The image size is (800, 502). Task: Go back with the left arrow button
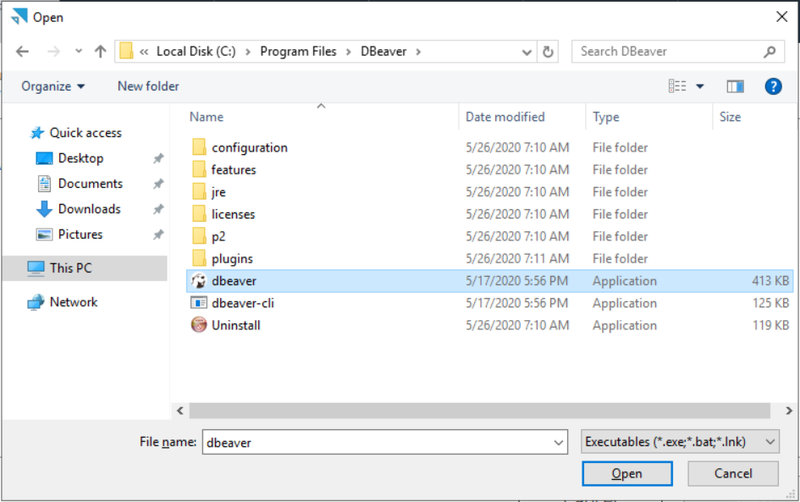coord(22,52)
